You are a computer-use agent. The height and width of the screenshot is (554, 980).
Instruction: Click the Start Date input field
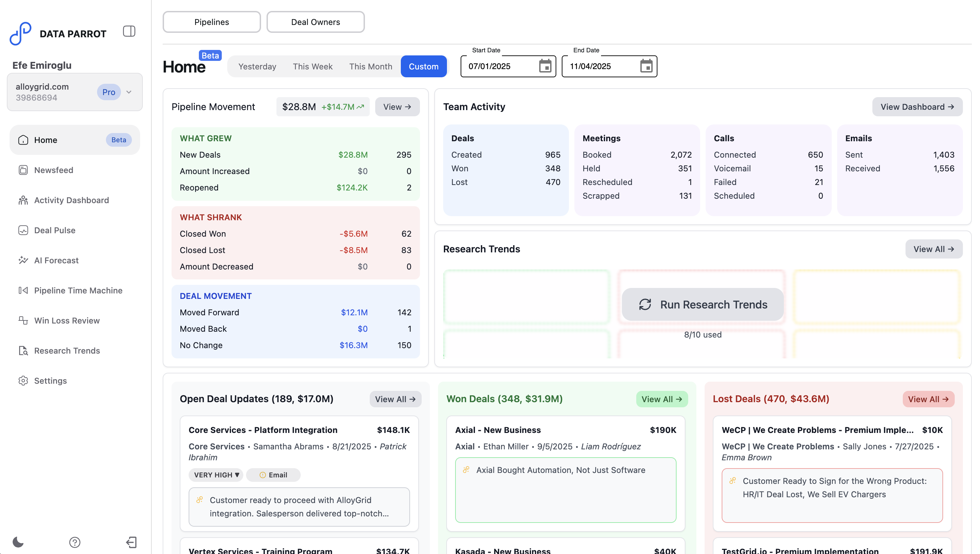tap(498, 66)
